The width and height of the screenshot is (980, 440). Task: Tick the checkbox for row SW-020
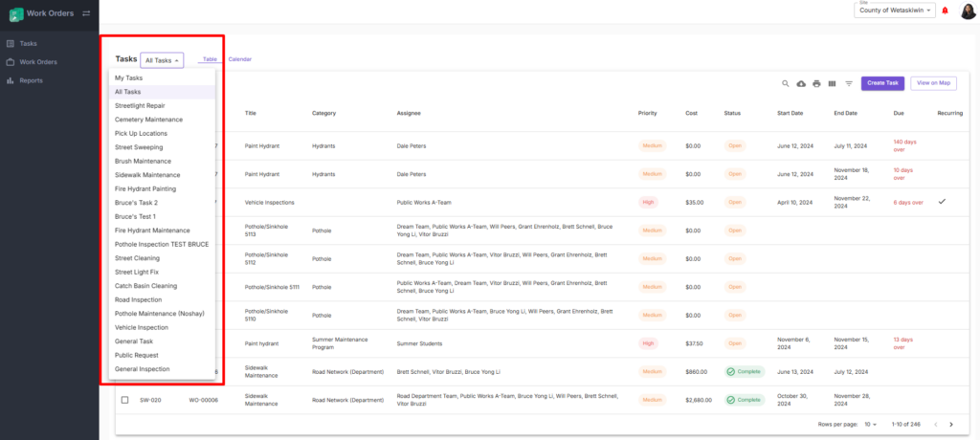coord(124,399)
